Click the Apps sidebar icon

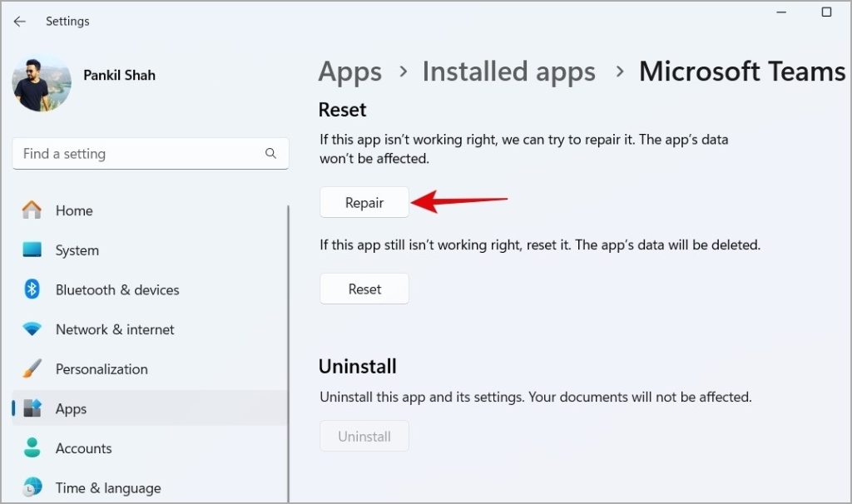(x=32, y=408)
